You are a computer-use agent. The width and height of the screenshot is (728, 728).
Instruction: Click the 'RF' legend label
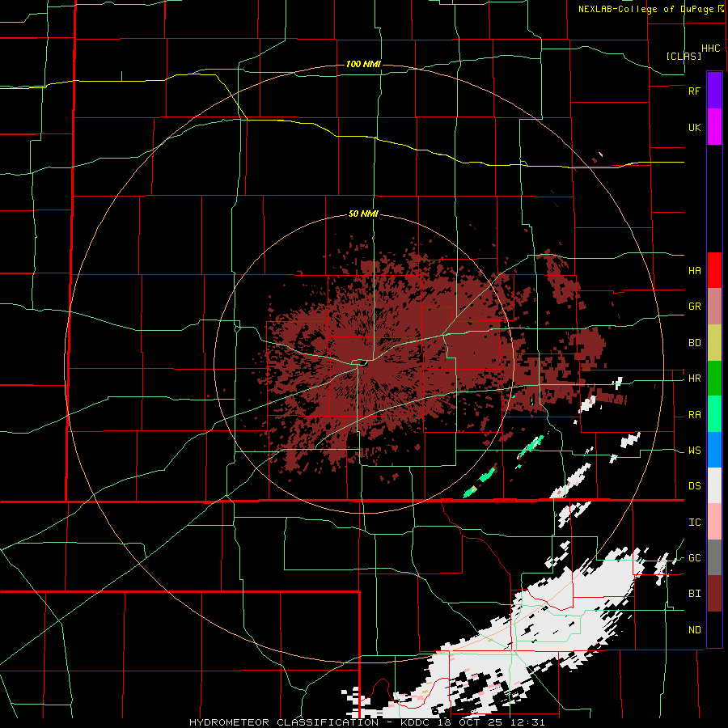695,91
